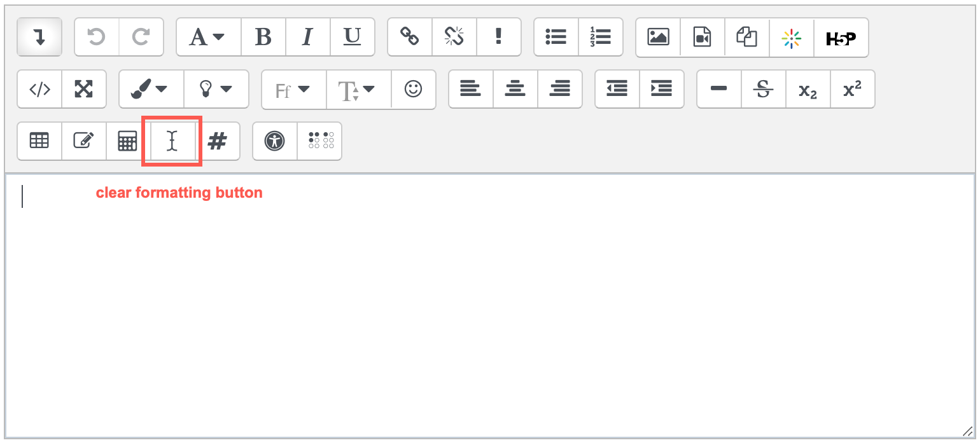Screen dimensions: 980x445
Task: Insert an image
Action: [658, 38]
